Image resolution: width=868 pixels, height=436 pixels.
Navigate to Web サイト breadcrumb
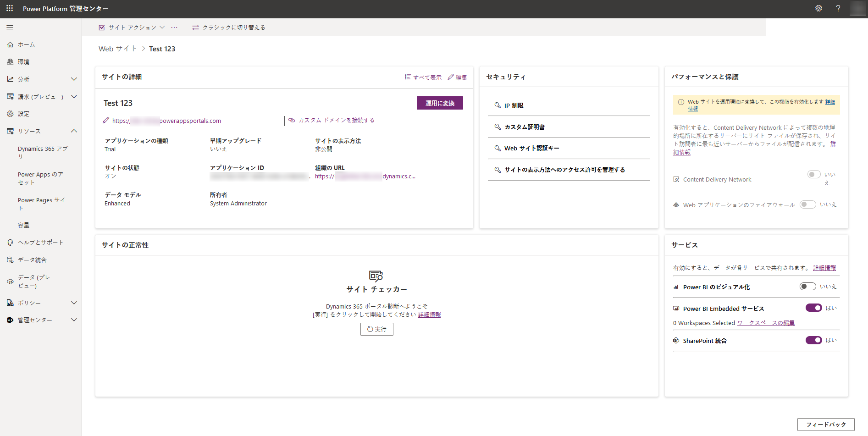[x=118, y=49]
